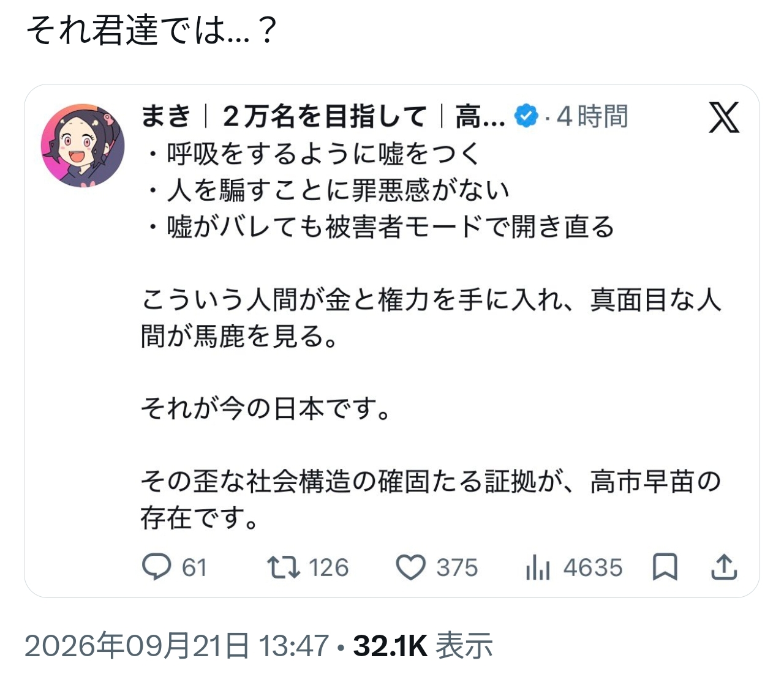This screenshot has height=677, width=784.
Task: Click the blue verified badge
Action: pos(526,116)
